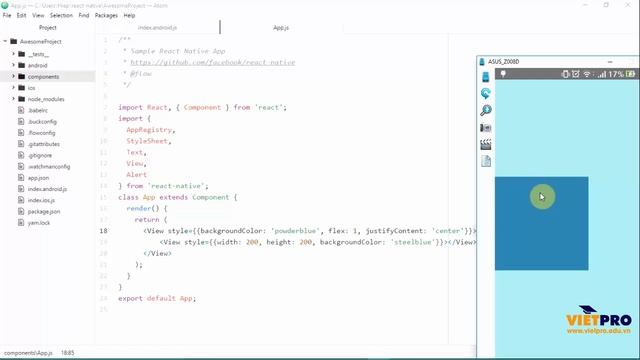Click the __tests__ folder icon
640x360 pixels.
[x=22, y=54]
